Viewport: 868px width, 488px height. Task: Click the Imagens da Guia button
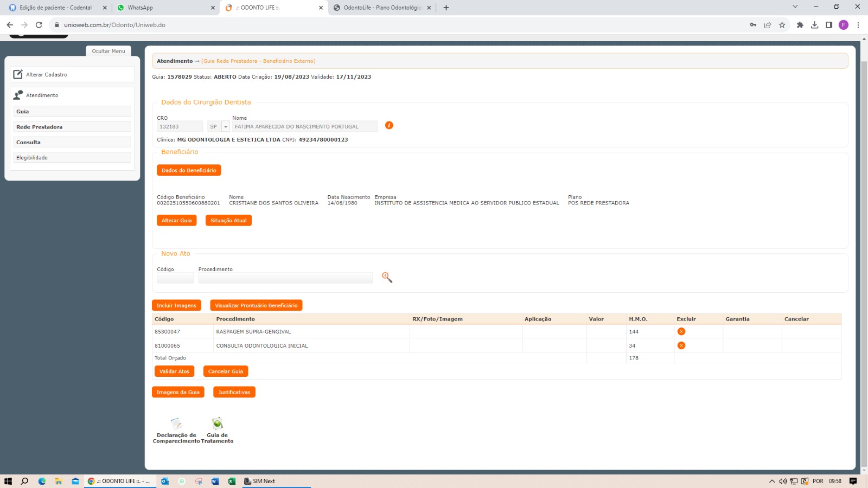point(178,392)
